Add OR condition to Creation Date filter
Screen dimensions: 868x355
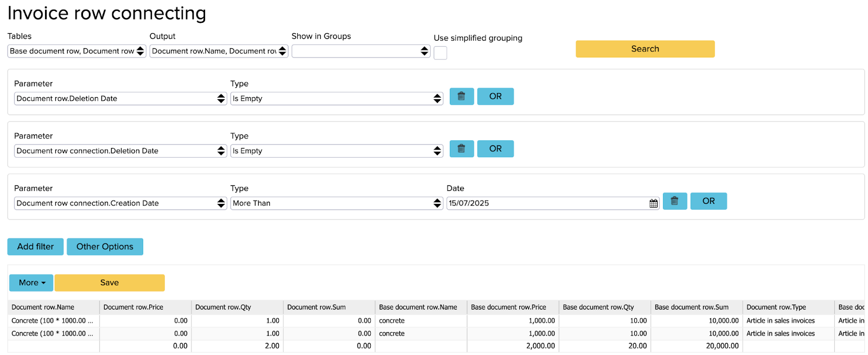click(708, 201)
